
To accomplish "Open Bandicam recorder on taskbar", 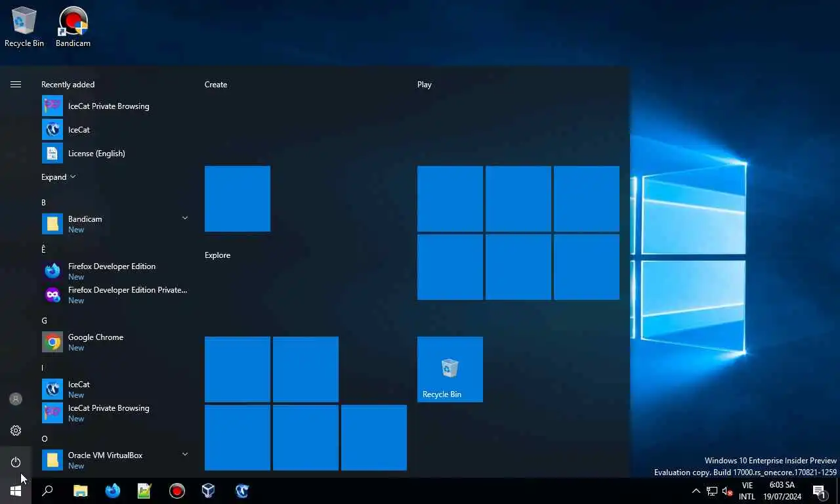I will 177,491.
